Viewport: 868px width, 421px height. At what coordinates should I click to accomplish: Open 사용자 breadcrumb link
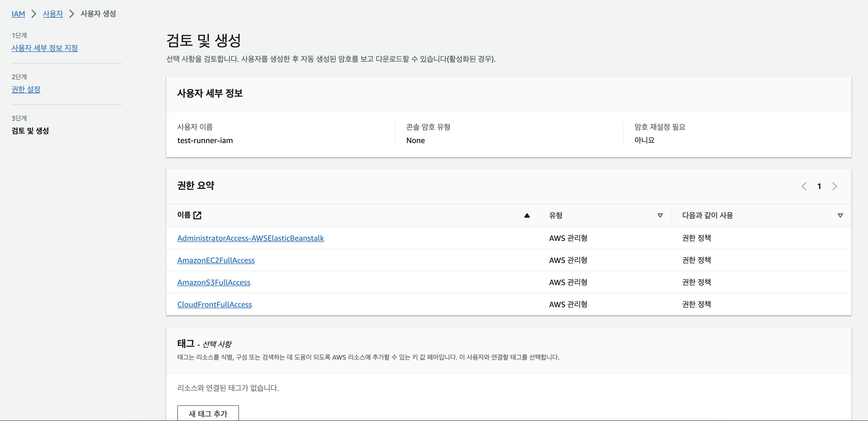point(52,14)
